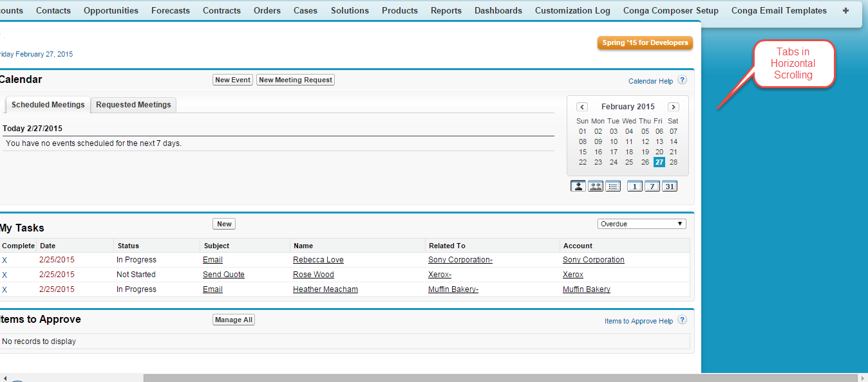Image resolution: width=868 pixels, height=382 pixels.
Task: Open Muffin Bakery- related to link
Action: [x=453, y=289]
